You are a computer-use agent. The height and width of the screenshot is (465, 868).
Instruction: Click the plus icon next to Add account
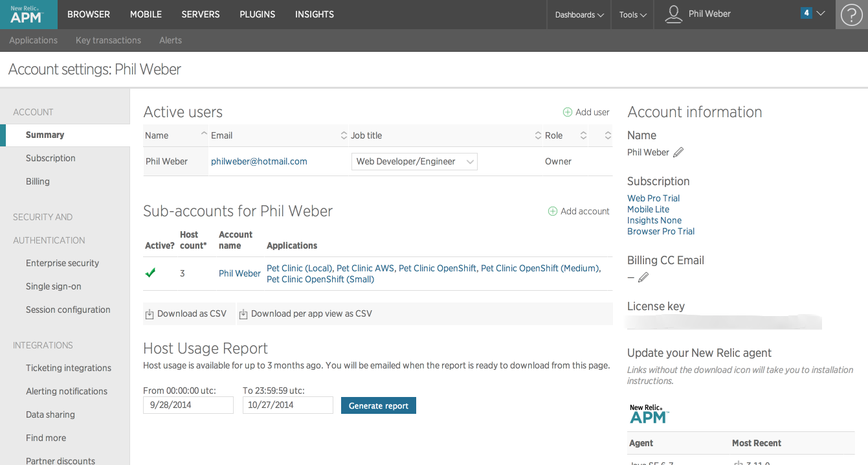(x=553, y=211)
